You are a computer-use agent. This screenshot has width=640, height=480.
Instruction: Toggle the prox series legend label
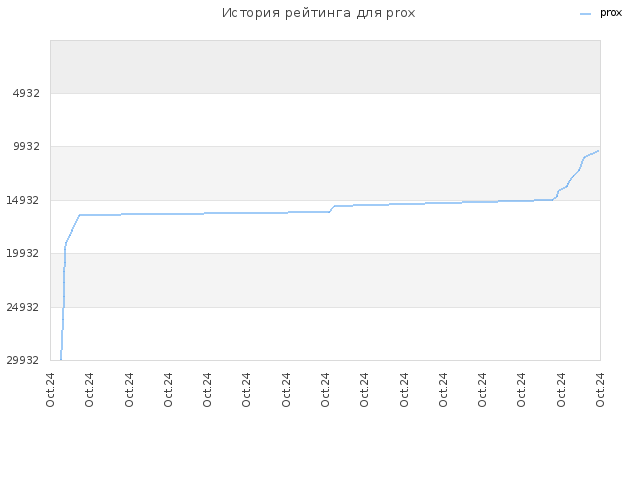611,13
